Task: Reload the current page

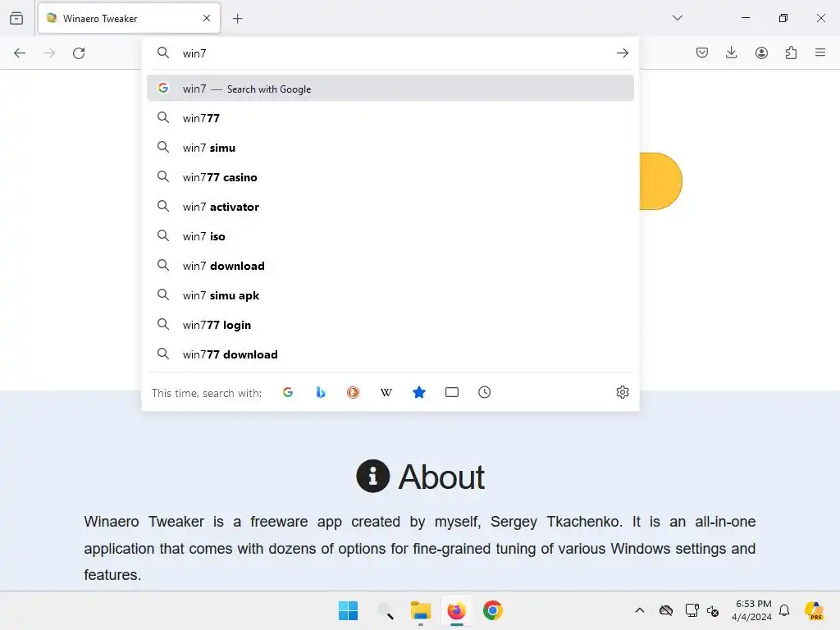Action: click(79, 53)
